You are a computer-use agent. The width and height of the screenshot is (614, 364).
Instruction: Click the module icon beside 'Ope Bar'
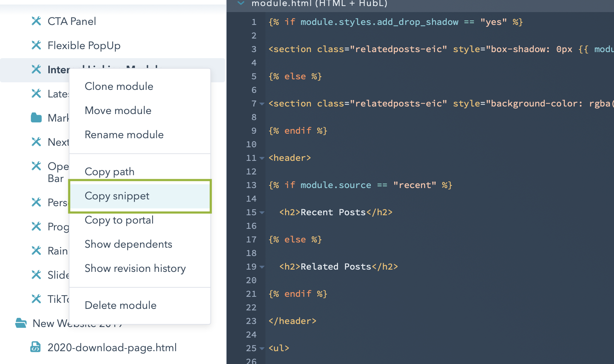click(x=36, y=166)
